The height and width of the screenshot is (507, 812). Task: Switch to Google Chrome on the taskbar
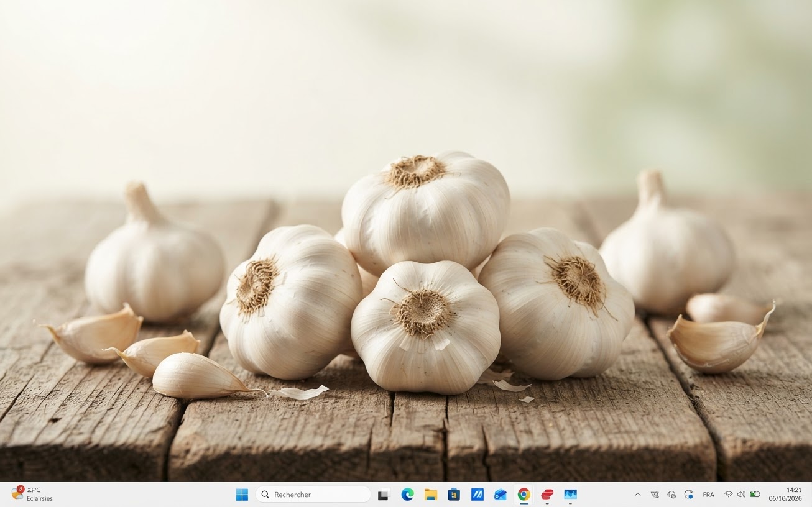524,495
